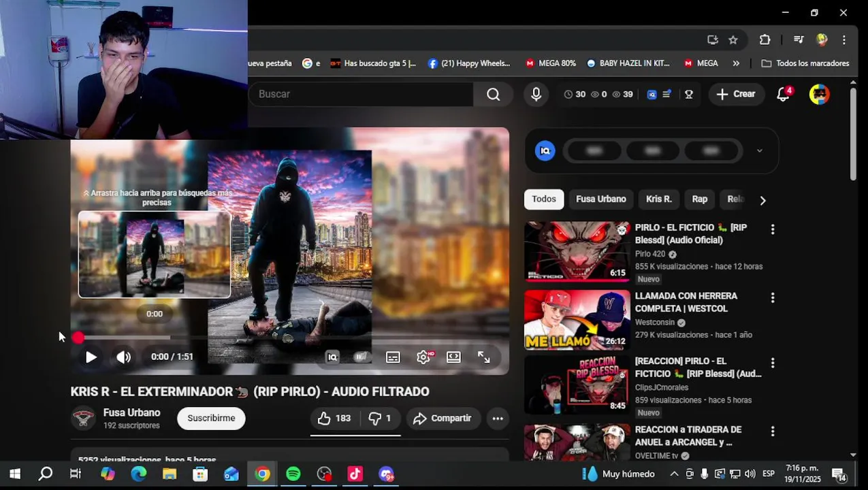Image resolution: width=868 pixels, height=490 pixels.
Task: Click the Compartir share button
Action: coord(443,419)
